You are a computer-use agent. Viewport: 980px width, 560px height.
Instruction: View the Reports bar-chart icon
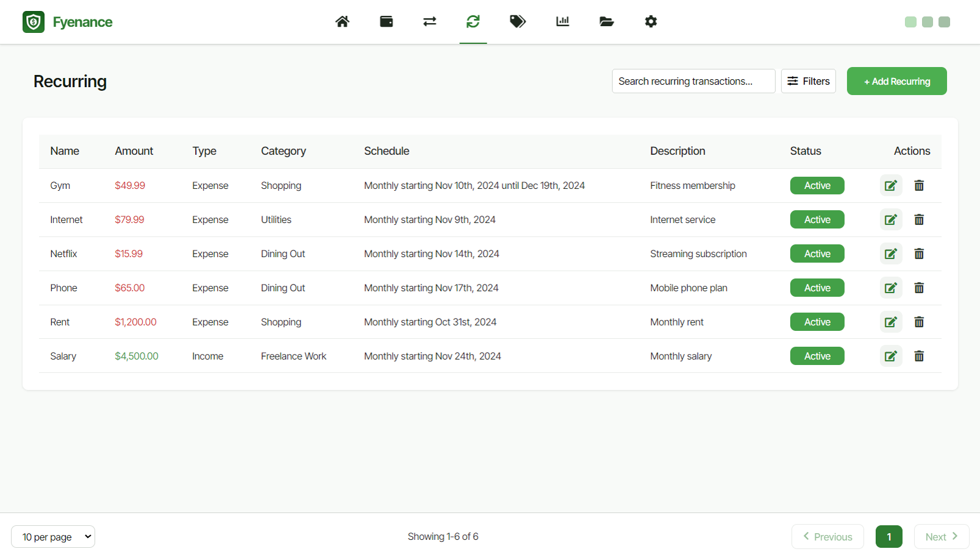[x=562, y=21]
